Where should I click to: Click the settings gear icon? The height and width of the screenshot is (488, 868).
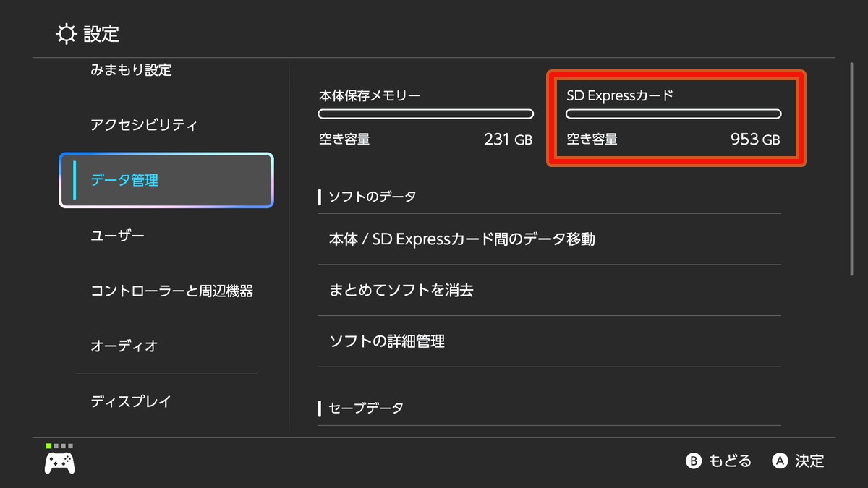(66, 33)
